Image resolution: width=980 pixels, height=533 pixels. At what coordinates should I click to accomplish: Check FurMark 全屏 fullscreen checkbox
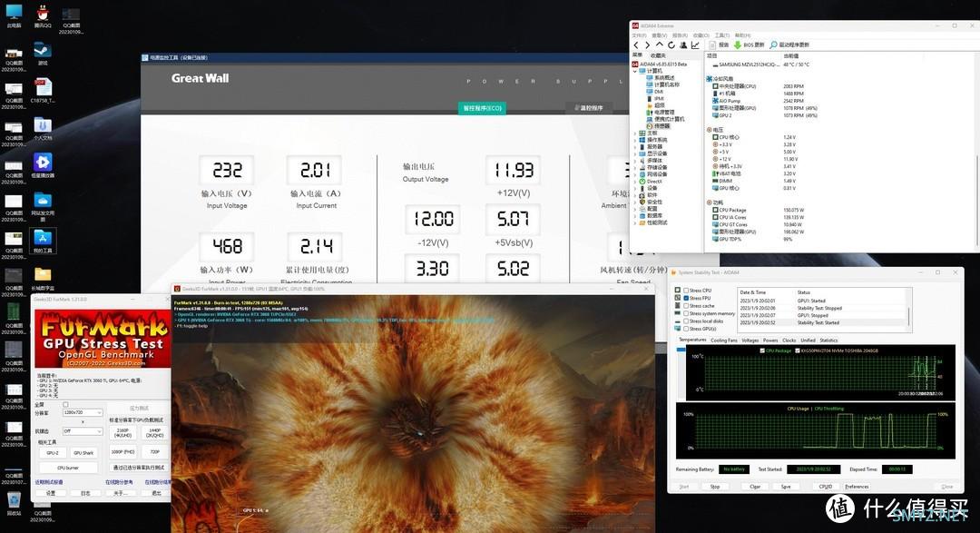(65, 405)
